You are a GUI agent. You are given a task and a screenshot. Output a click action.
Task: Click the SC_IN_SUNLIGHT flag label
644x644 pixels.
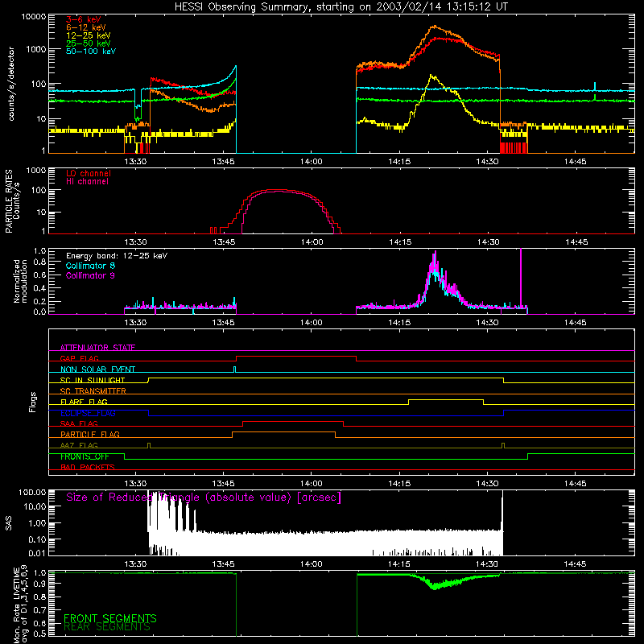pos(93,380)
